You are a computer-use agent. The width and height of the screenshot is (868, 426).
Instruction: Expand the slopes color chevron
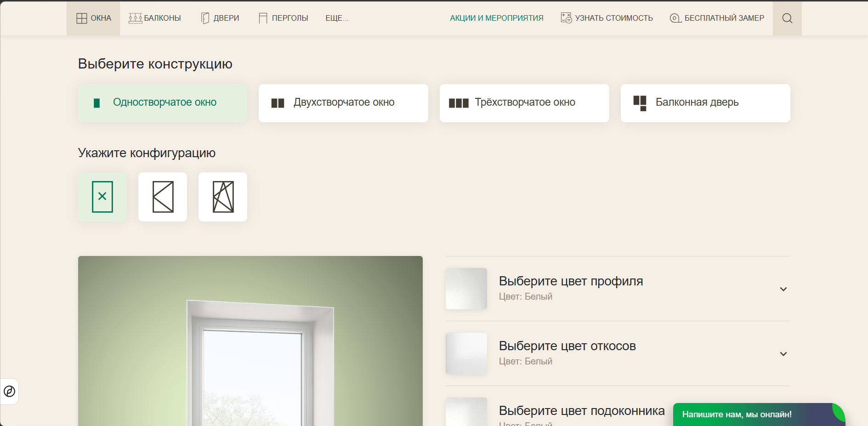click(x=783, y=354)
